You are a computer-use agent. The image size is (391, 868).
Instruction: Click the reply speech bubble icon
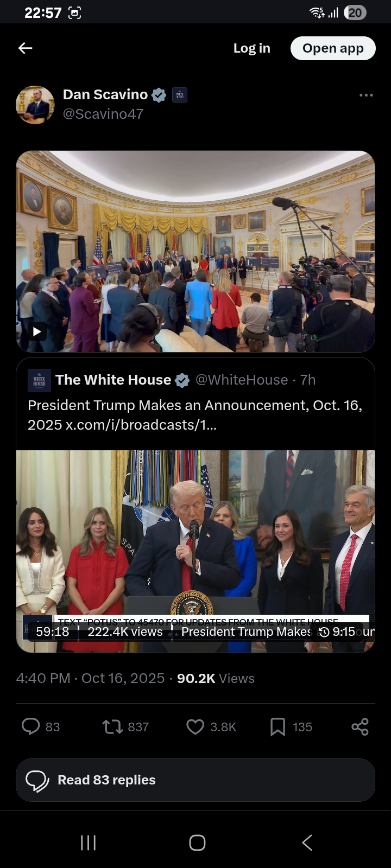(30, 726)
